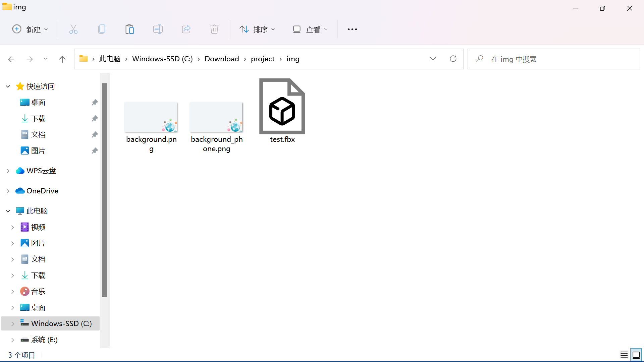Switch to large thumbnails view in status bar

(x=636, y=355)
